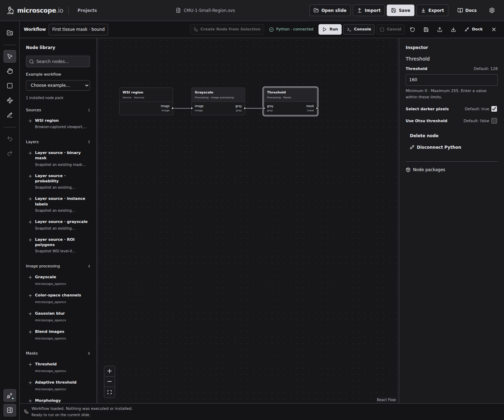
Task: Add the Adaptive threshold node
Action: [58, 385]
